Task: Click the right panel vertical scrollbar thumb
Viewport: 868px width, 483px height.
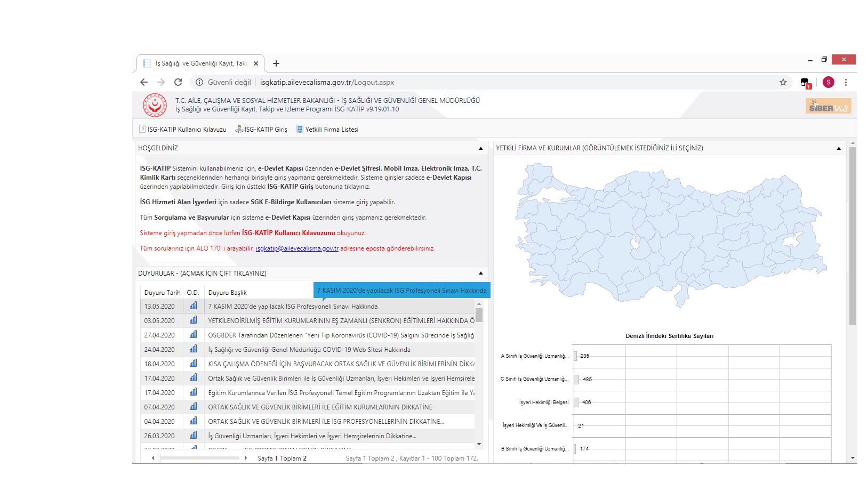Action: pos(853,236)
